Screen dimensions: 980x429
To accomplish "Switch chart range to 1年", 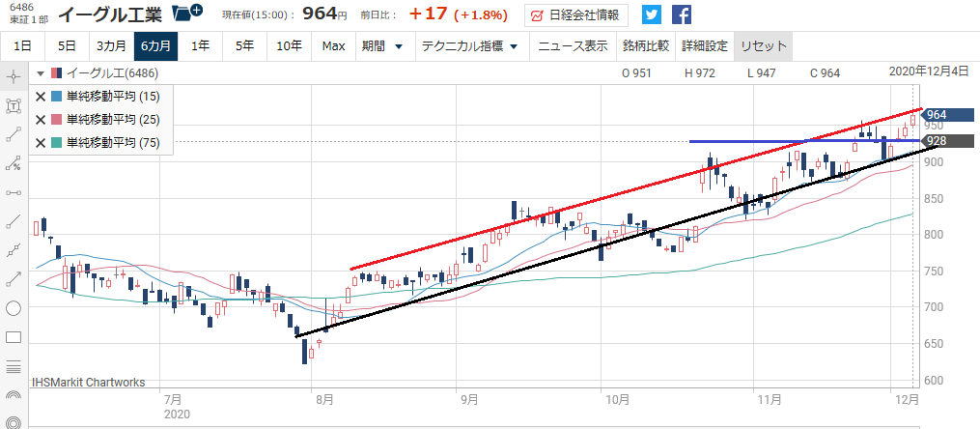I will click(201, 45).
